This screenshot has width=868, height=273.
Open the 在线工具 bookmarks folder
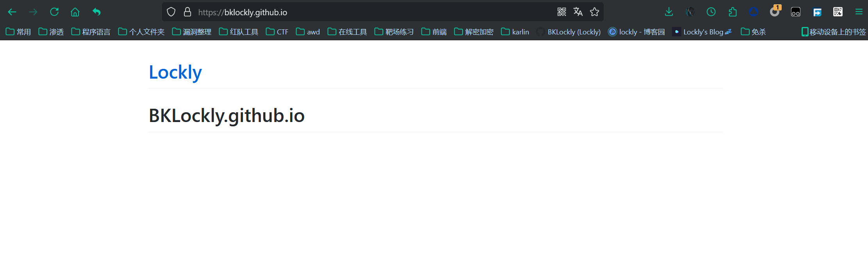tap(347, 32)
